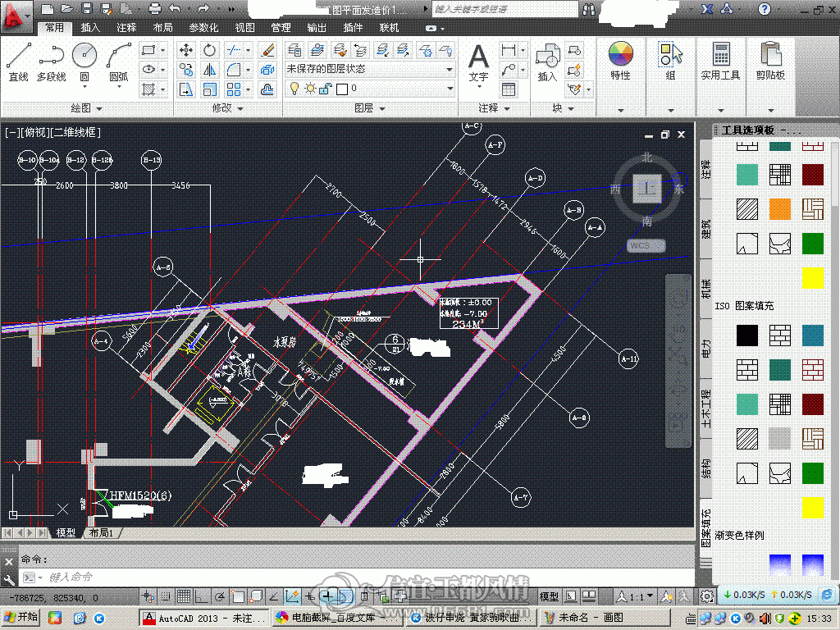
Task: Open Layer Properties manager
Action: 294,50
